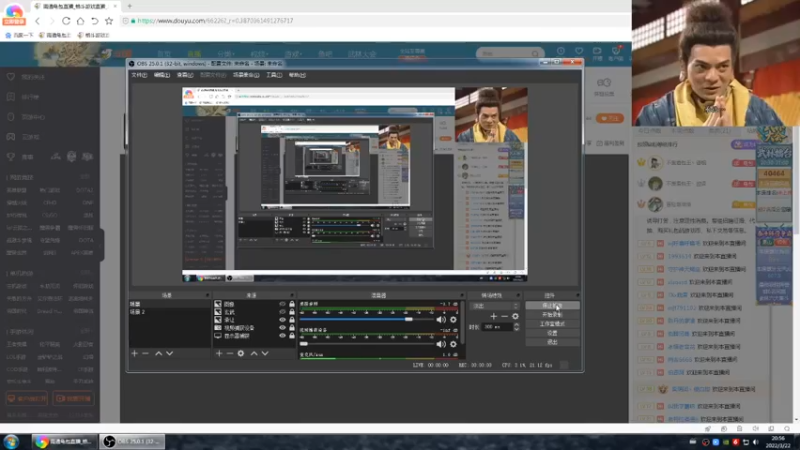Open the 帮助 menu in OBS
The image size is (800, 450).
click(x=297, y=75)
